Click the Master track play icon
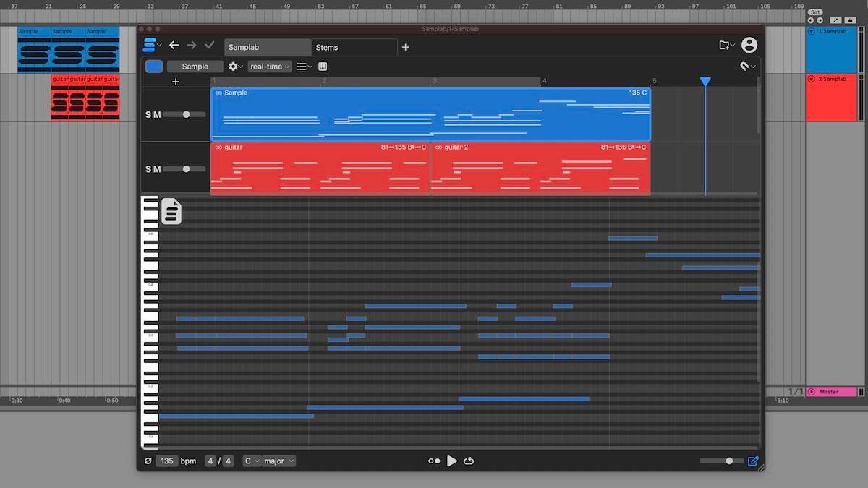 point(811,392)
